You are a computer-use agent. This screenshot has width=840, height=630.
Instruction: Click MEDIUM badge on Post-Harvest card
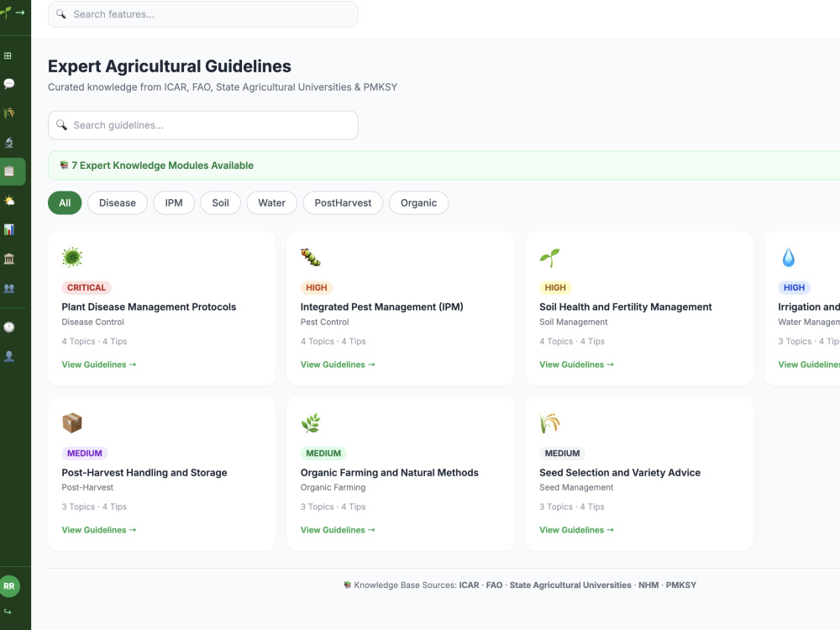(85, 454)
